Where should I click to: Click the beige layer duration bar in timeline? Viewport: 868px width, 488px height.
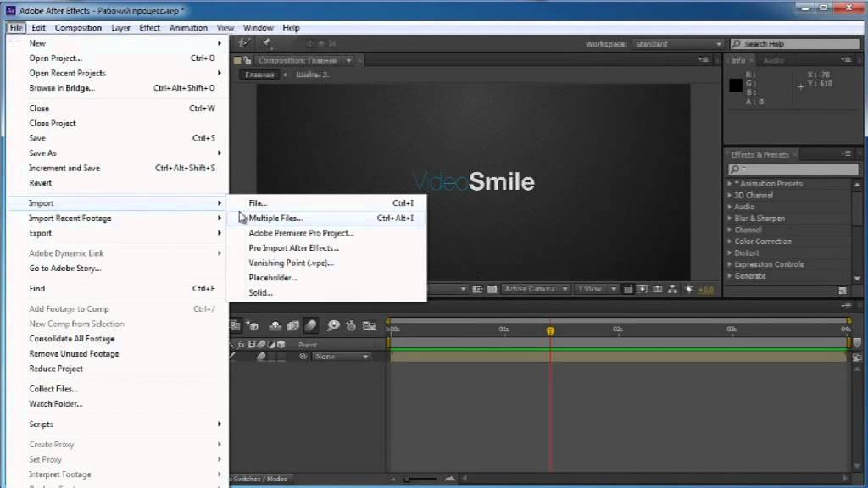618,357
